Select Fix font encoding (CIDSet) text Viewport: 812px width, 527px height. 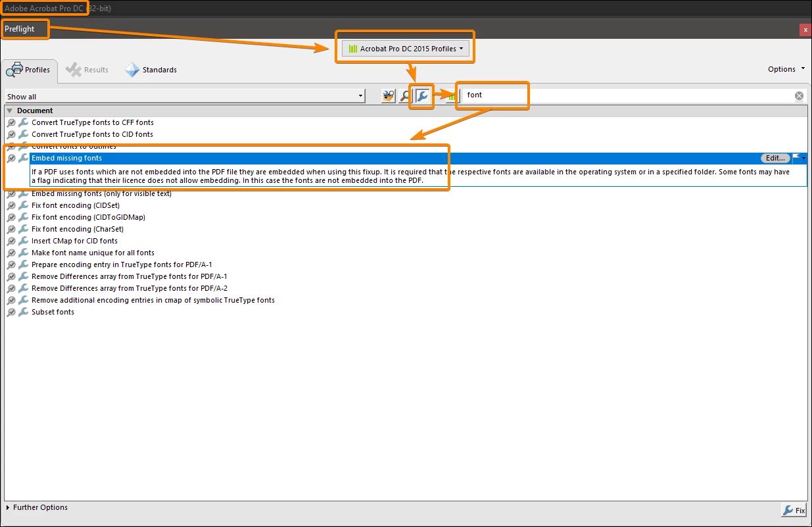[x=76, y=205]
